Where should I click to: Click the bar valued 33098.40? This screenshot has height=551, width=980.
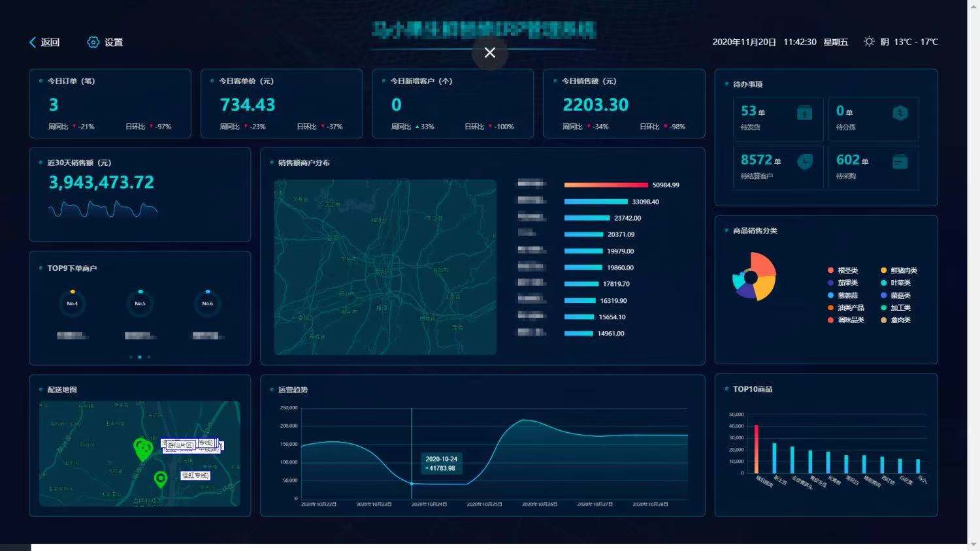coord(596,202)
